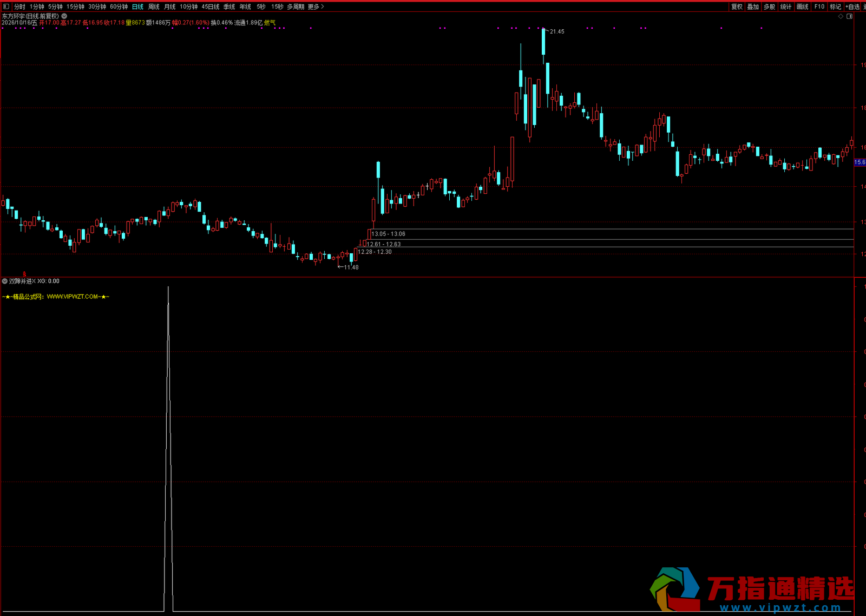
Task: Click the left panel toggle icon before 分时
Action: (6, 6)
